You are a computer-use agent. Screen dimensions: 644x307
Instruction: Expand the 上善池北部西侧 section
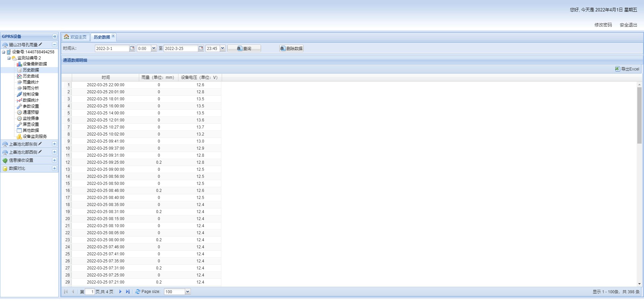tap(54, 152)
